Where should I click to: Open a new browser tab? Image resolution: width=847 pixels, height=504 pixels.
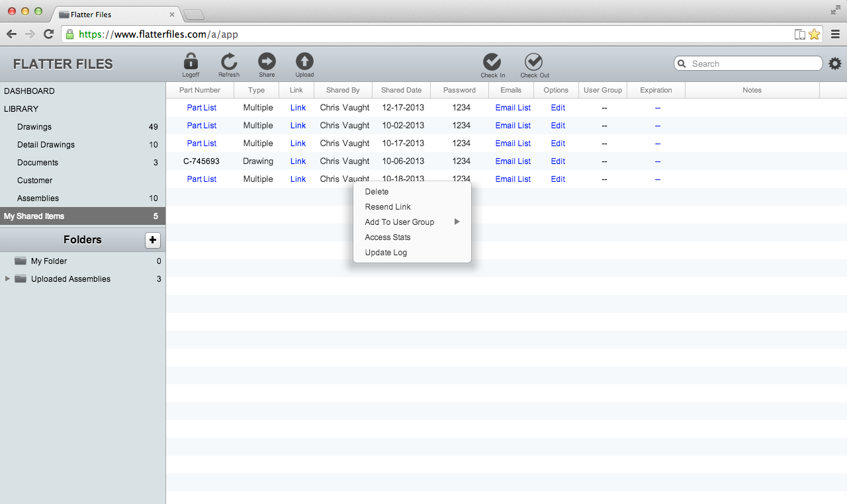(x=193, y=15)
